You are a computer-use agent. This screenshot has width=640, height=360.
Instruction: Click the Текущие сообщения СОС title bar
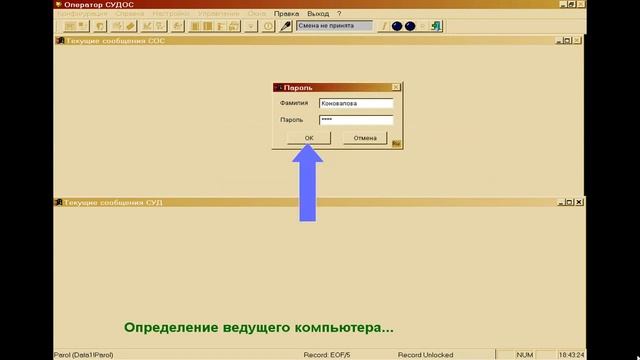318,41
